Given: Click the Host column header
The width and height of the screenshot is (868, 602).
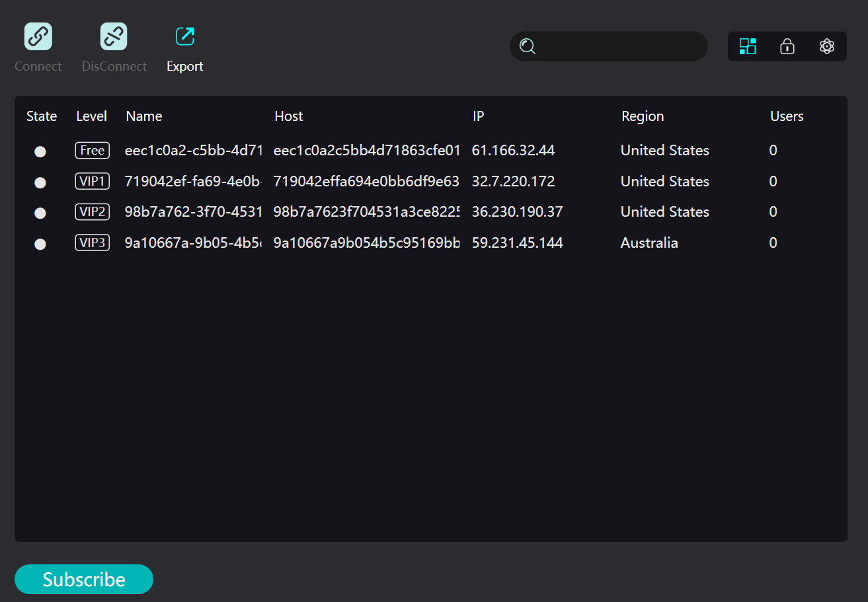Looking at the screenshot, I should coord(288,116).
